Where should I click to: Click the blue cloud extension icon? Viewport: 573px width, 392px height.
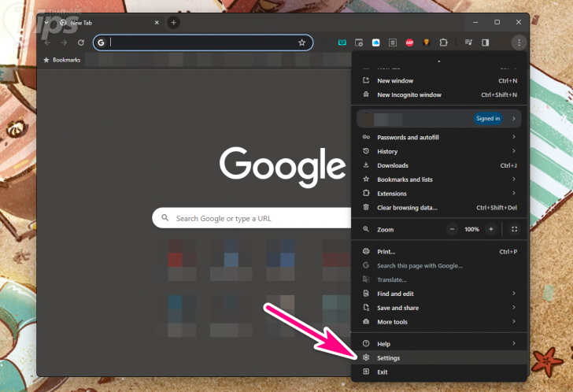(375, 43)
